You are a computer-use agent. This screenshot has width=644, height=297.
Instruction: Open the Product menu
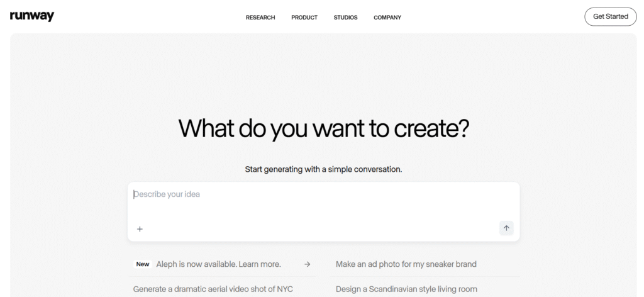(x=304, y=18)
